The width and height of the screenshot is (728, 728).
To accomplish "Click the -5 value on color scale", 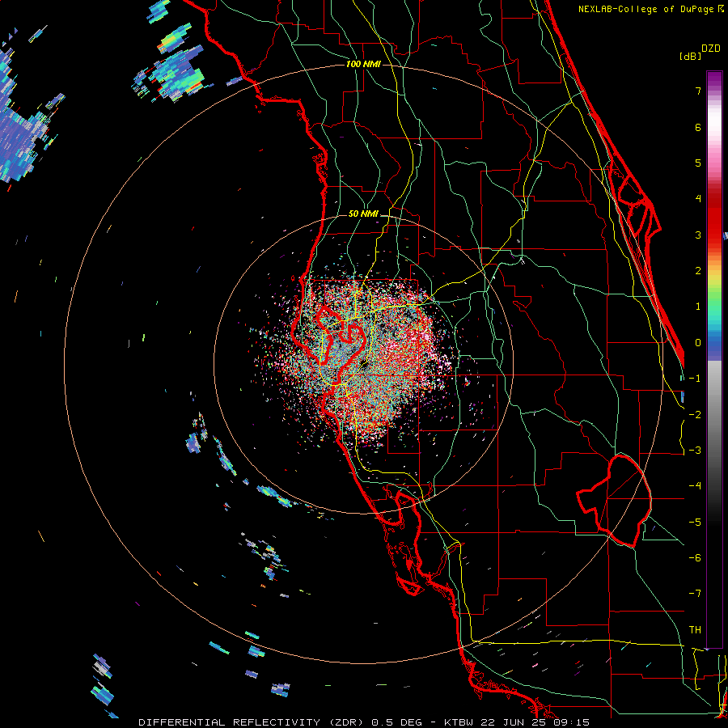I will pyautogui.click(x=695, y=523).
